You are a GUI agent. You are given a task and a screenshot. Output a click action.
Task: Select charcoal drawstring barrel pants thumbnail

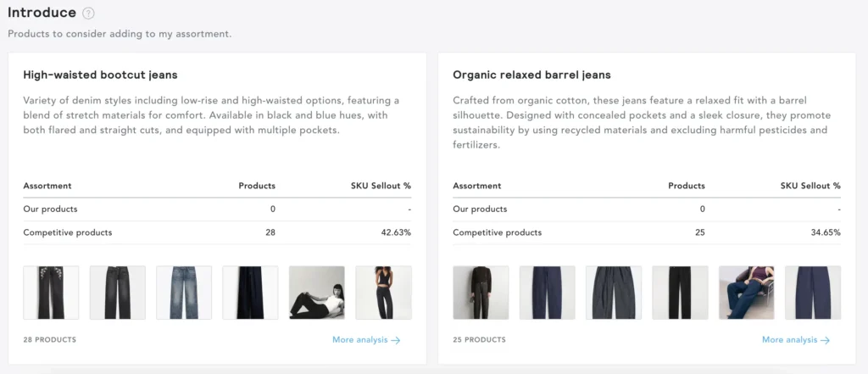[614, 293]
